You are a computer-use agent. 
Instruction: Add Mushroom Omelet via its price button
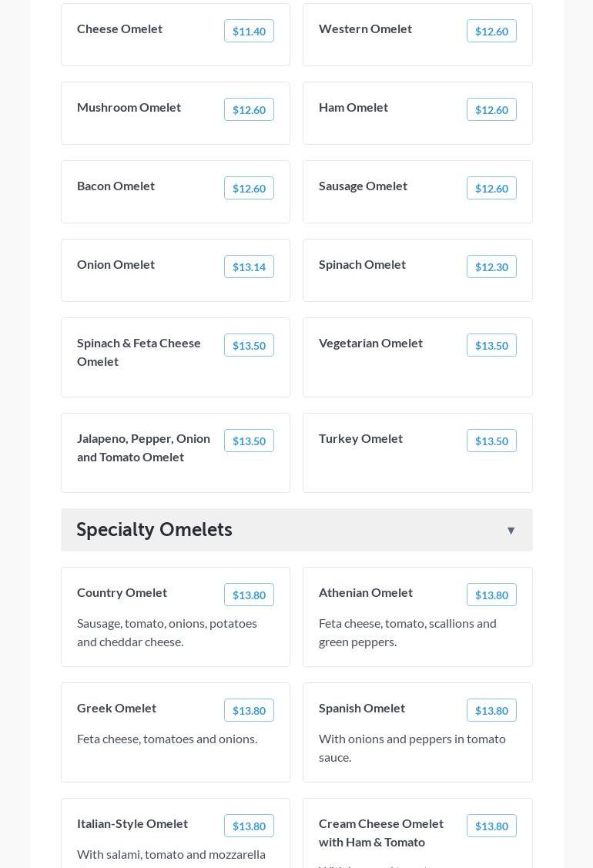pyautogui.click(x=249, y=110)
